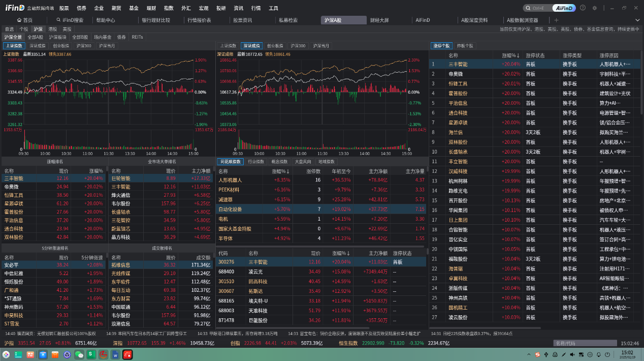Expand the tab overflow chevron at far right
Viewport: 644px width, 361px height.
(x=638, y=20)
